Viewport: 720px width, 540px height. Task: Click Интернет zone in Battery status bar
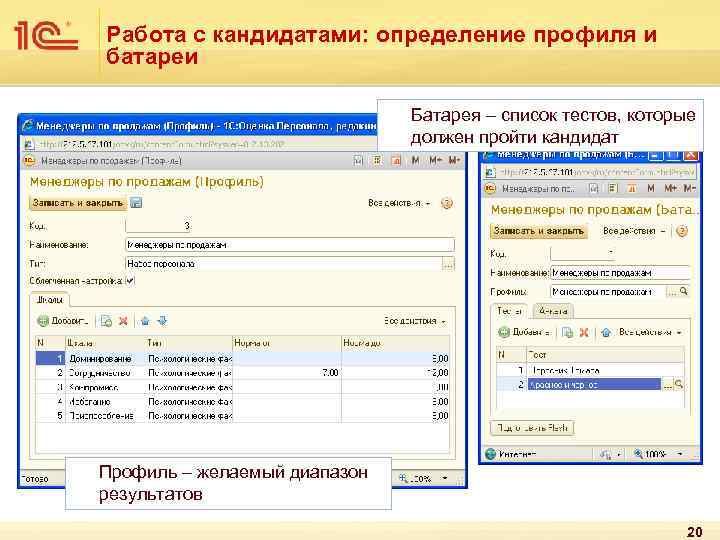point(512,454)
